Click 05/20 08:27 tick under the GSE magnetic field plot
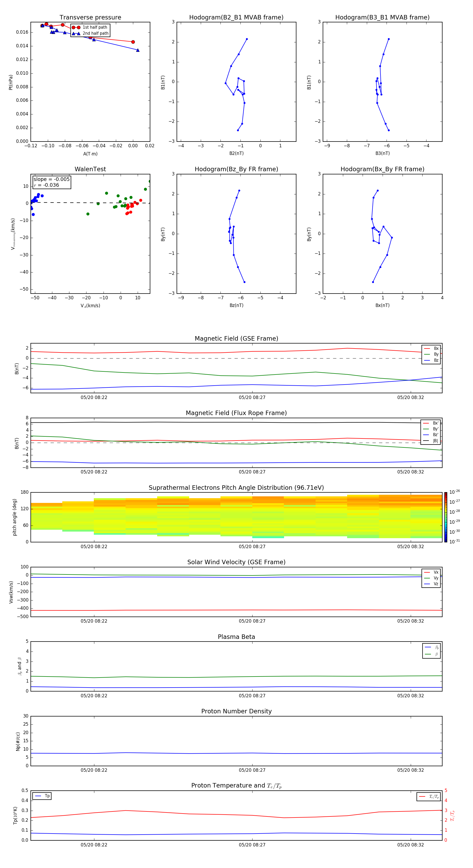 252,398
